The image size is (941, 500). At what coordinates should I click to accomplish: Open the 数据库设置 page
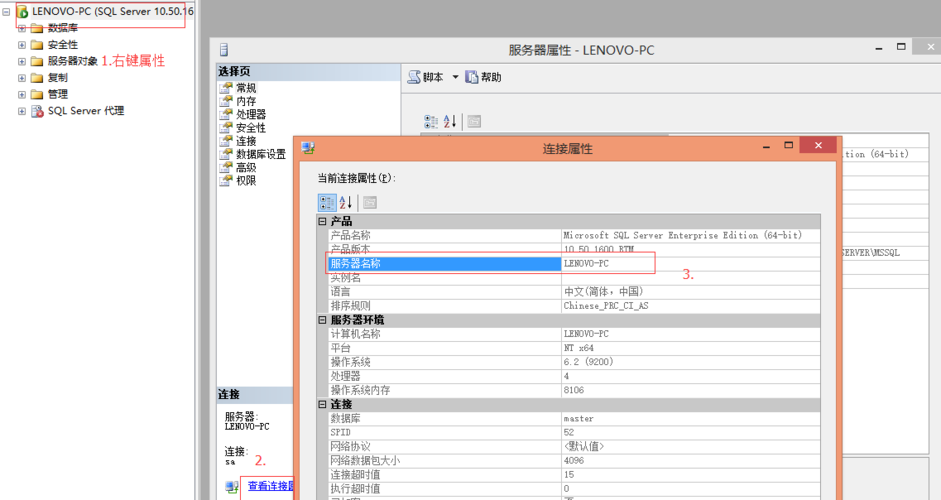coord(261,154)
